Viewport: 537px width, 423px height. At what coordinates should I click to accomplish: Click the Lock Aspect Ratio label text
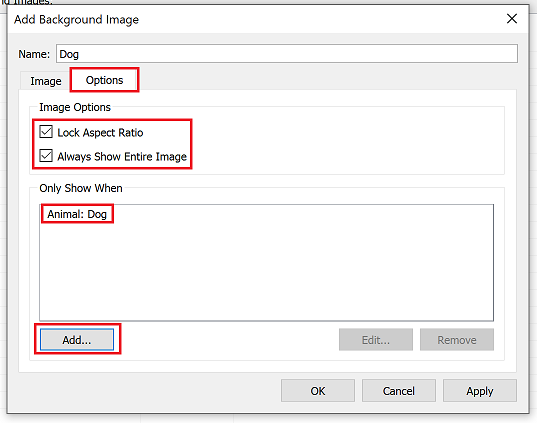pos(100,133)
